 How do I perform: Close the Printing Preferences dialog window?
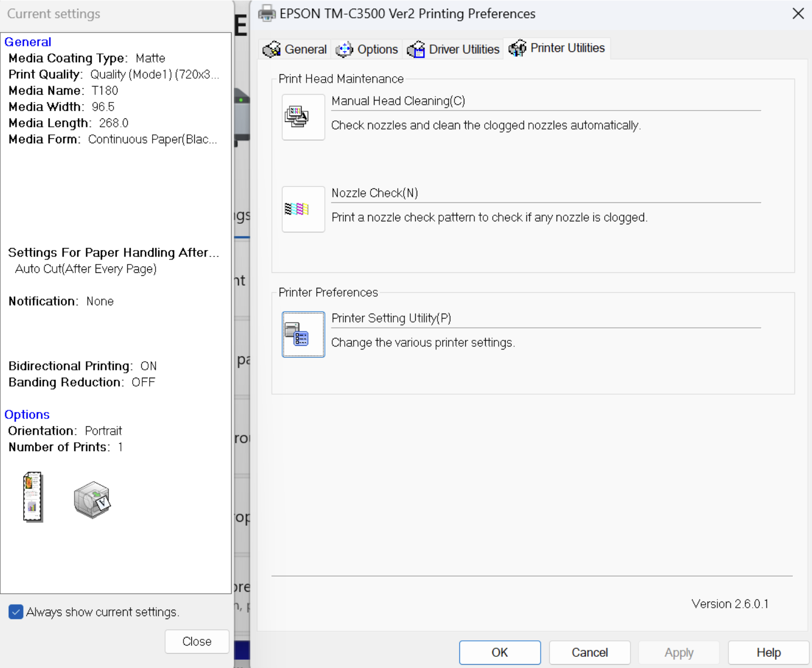click(798, 14)
